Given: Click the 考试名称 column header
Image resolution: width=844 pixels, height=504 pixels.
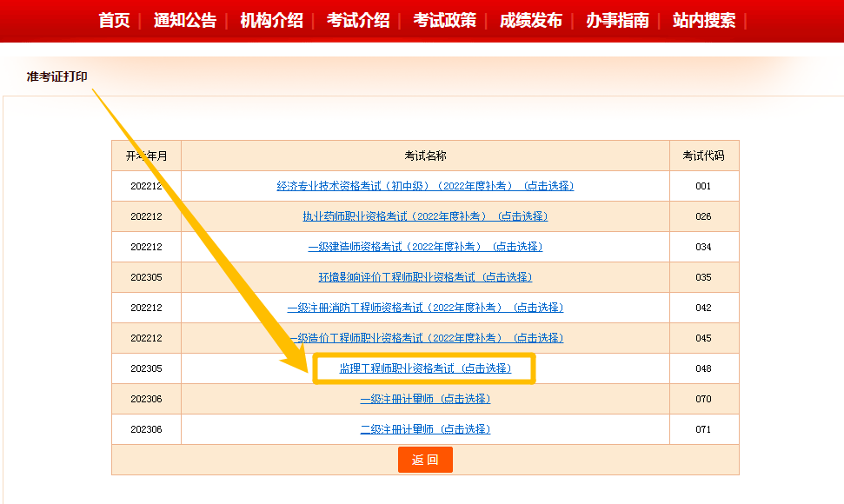Looking at the screenshot, I should coord(425,156).
